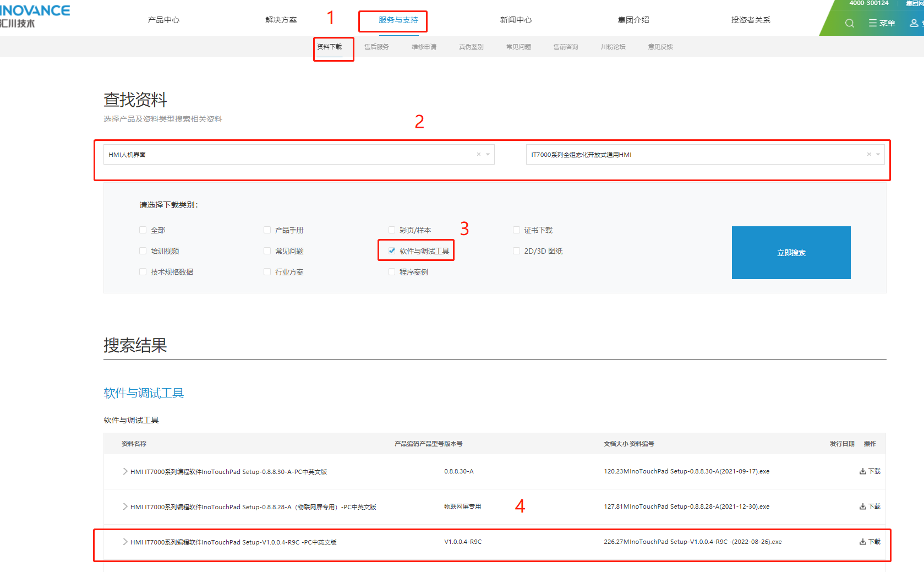Select the V1.0.0.4-R9C version cell
924x572 pixels.
click(x=463, y=542)
